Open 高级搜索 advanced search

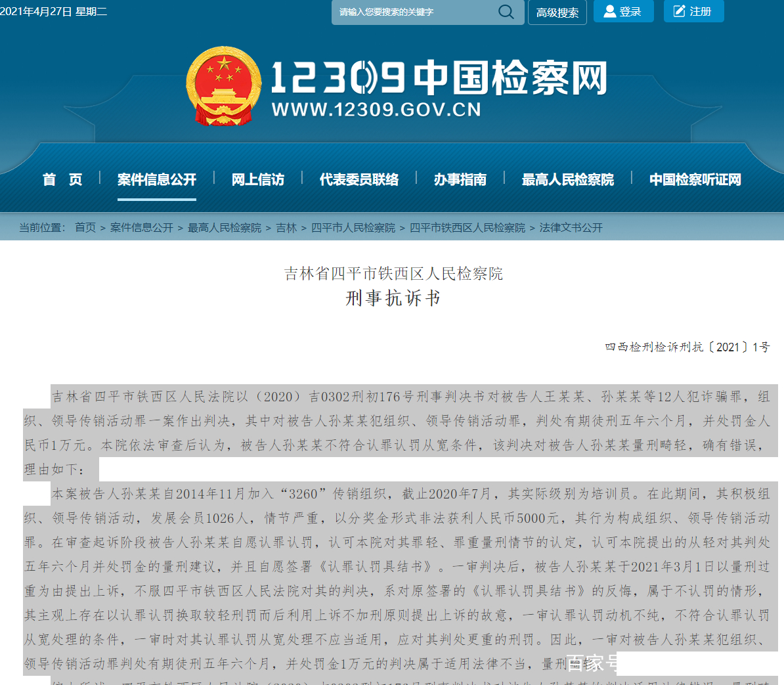(557, 12)
